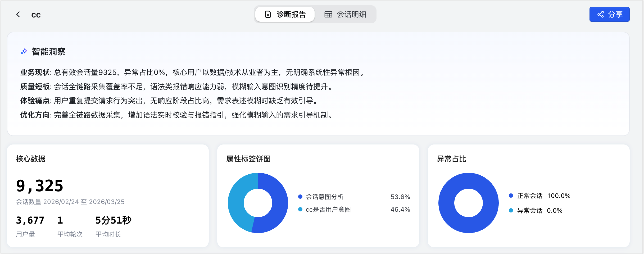Click the sparkle icon beside 智能洞察
This screenshot has width=644, height=254.
24,51
